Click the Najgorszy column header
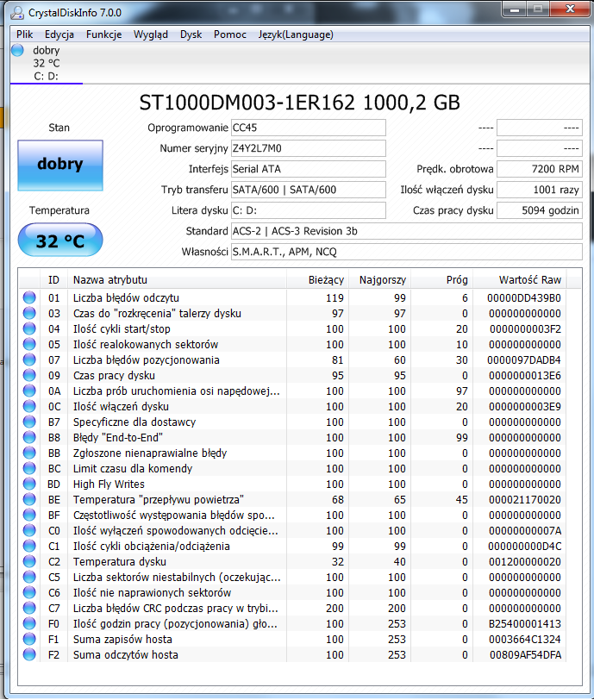 pyautogui.click(x=379, y=280)
